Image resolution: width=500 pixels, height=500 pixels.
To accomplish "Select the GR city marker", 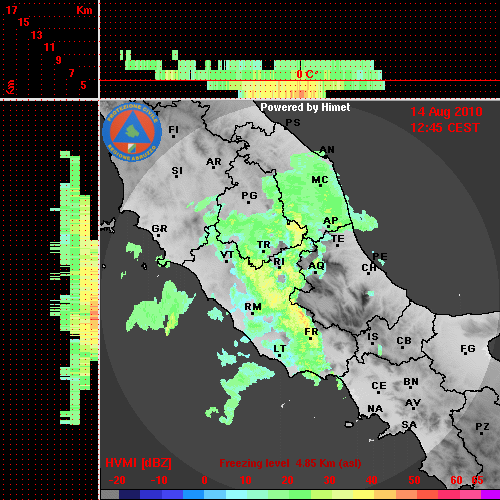I will tap(158, 235).
